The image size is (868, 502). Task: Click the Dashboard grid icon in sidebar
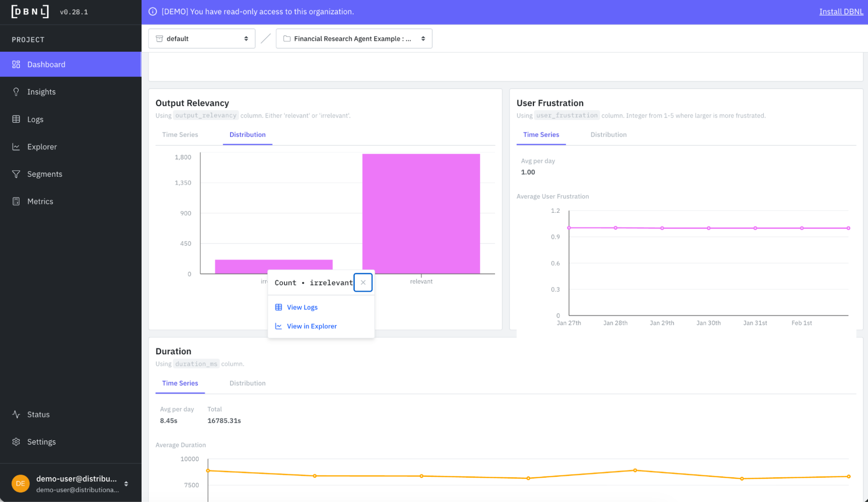tap(16, 64)
